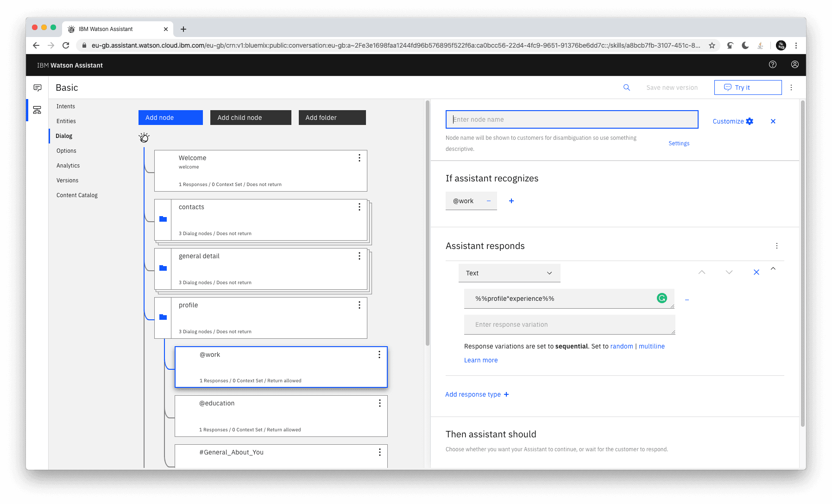Click the Add folder button
The width and height of the screenshot is (832, 504).
332,118
